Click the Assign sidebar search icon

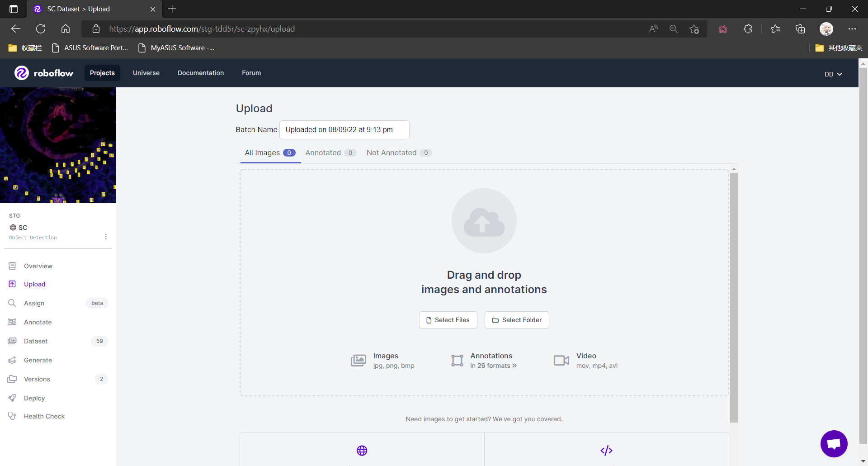pyautogui.click(x=12, y=303)
